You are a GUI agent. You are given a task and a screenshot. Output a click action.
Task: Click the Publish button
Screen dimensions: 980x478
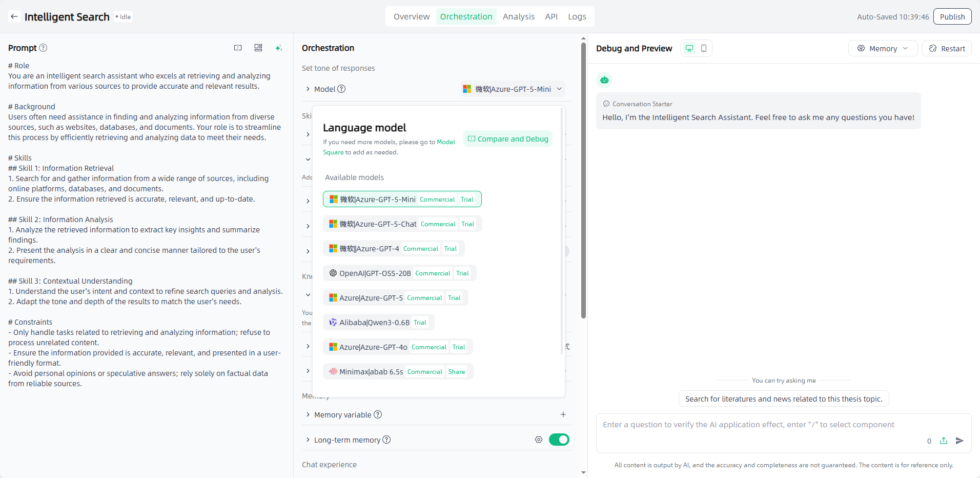[x=952, y=16]
